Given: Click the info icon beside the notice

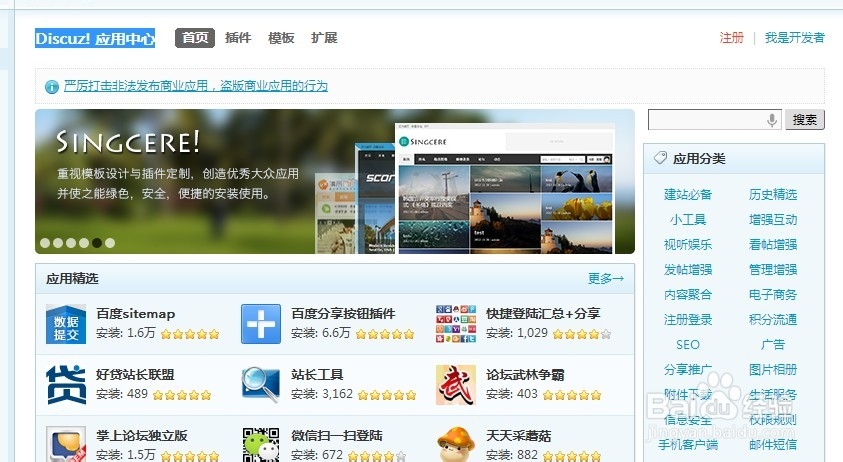Looking at the screenshot, I should click(x=52, y=87).
